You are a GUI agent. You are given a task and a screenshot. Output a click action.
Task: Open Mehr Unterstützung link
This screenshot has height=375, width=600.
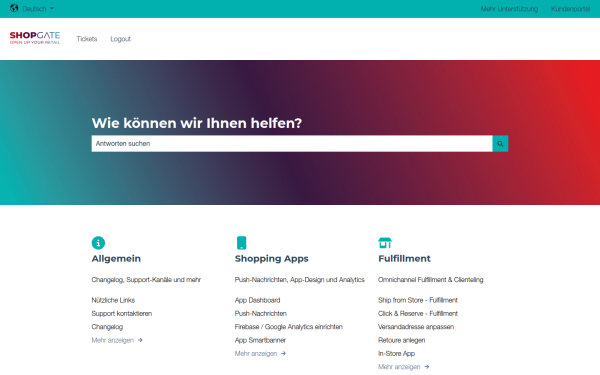pyautogui.click(x=509, y=9)
